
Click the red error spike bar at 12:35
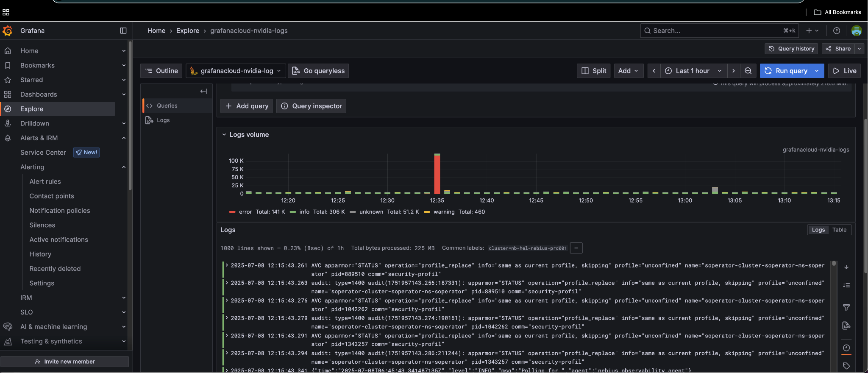click(x=437, y=175)
